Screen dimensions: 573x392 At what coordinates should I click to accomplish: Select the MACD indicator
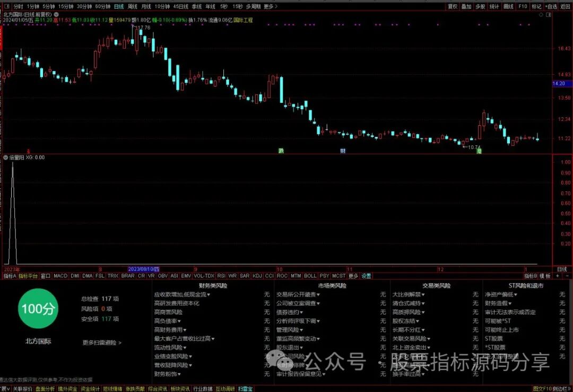[60, 276]
